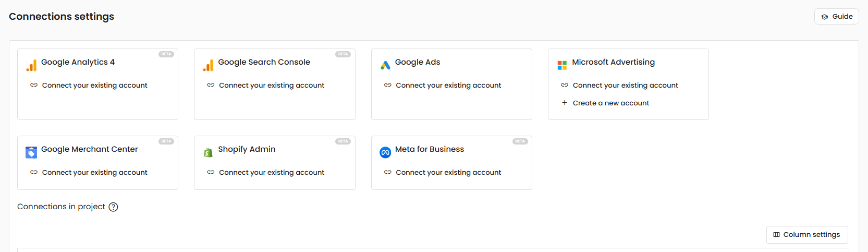Click the Google Search Console logo icon
The width and height of the screenshot is (868, 252).
(209, 65)
